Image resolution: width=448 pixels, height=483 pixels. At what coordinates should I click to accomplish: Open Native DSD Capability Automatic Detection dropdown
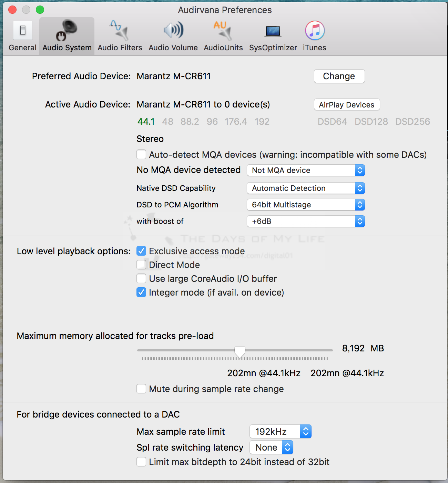(x=306, y=188)
